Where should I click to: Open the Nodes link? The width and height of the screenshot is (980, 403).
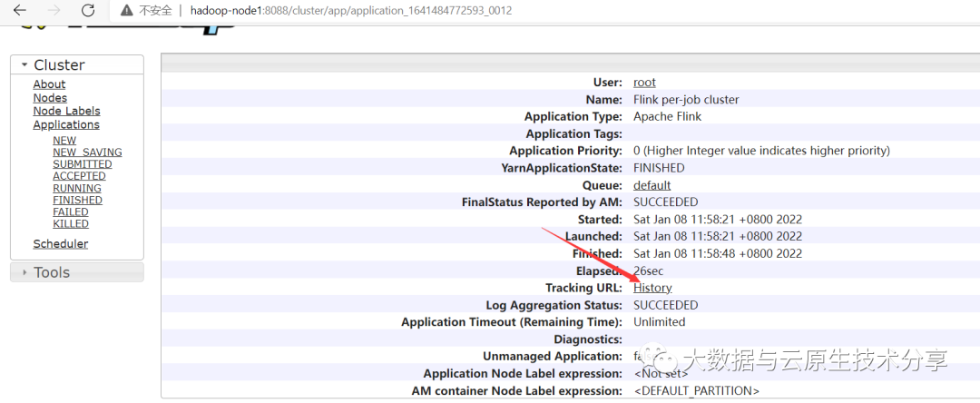[x=50, y=98]
